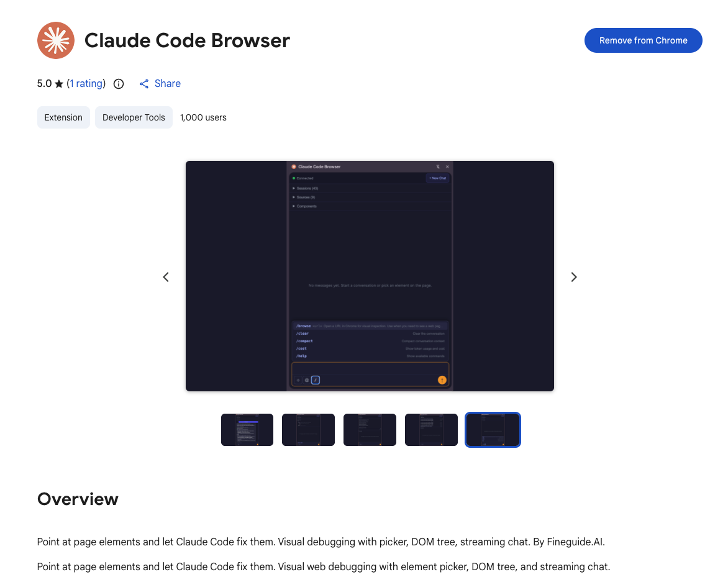Go to next screenshot with right arrow
Image resolution: width=728 pixels, height=582 pixels.
574,277
